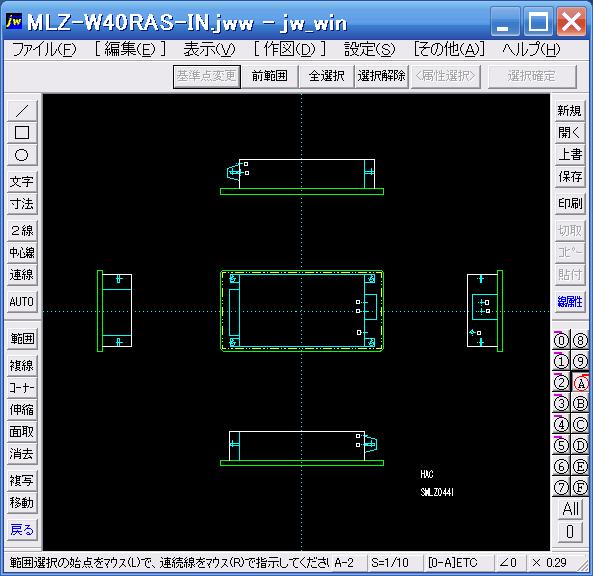Viewport: 593px width, 576px height.
Task: Choose the 寸法 dimension tool
Action: click(22, 204)
